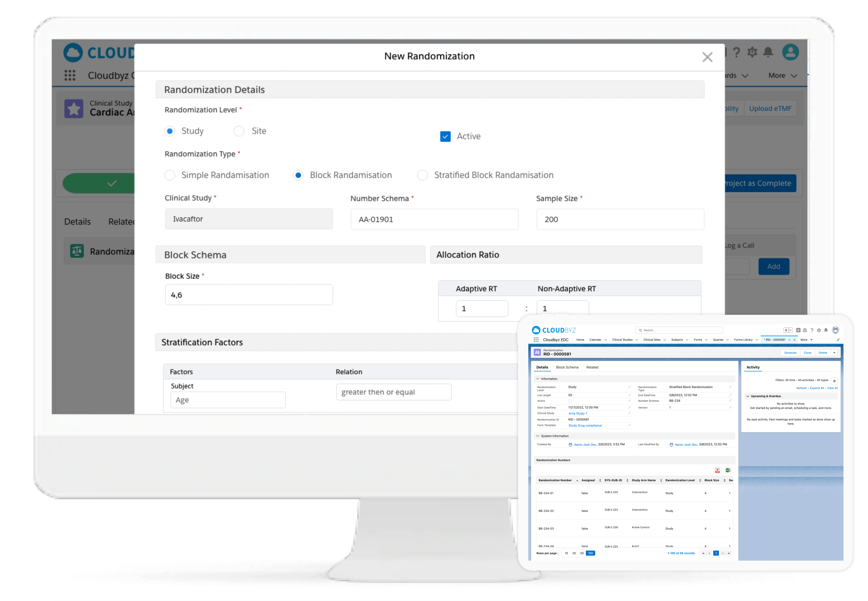
Task: Click the help question mark icon on monitor
Action: tap(737, 52)
